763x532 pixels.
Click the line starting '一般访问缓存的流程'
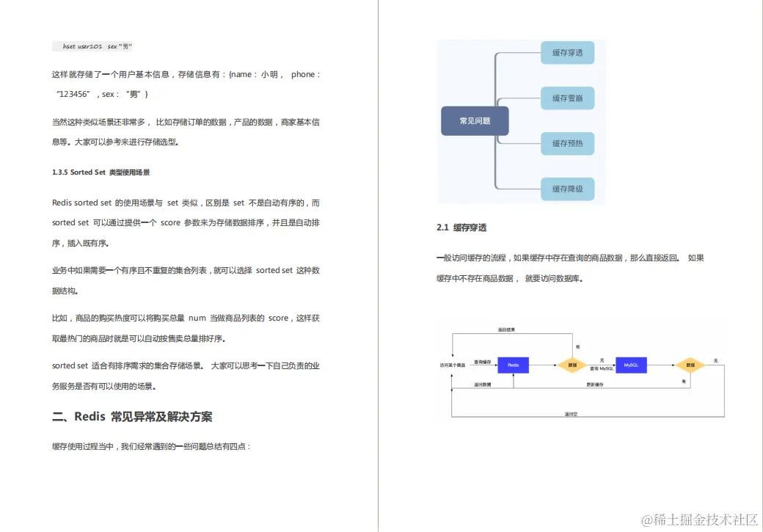coord(570,258)
